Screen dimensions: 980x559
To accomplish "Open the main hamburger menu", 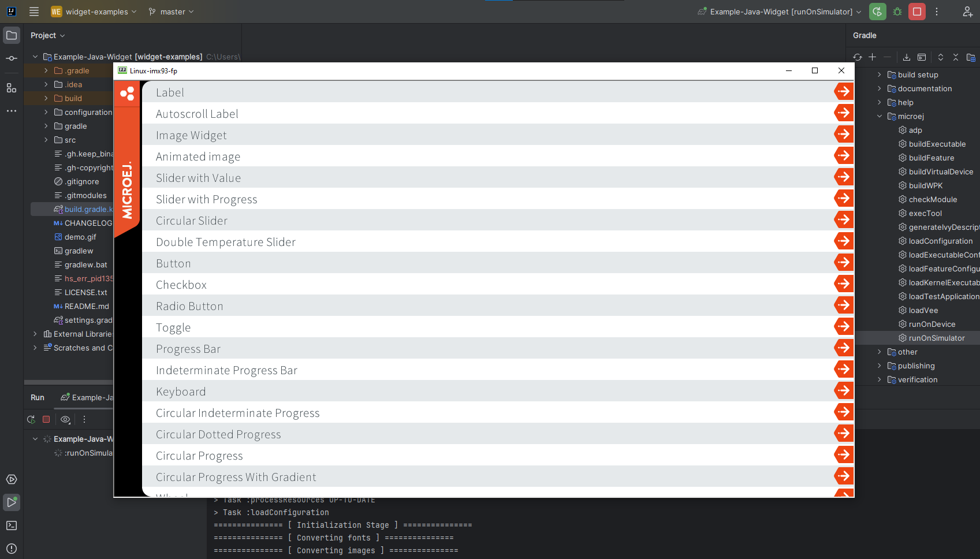I will [x=34, y=12].
